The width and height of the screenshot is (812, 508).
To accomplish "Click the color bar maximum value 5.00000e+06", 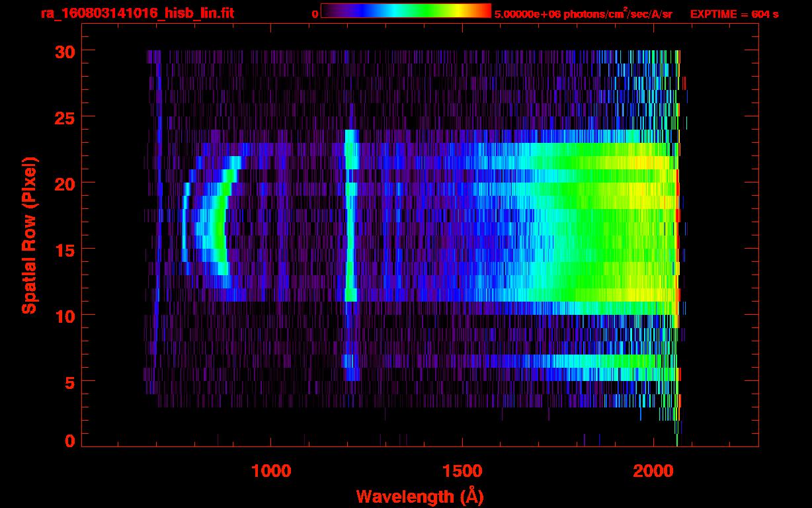I will 526,14.
